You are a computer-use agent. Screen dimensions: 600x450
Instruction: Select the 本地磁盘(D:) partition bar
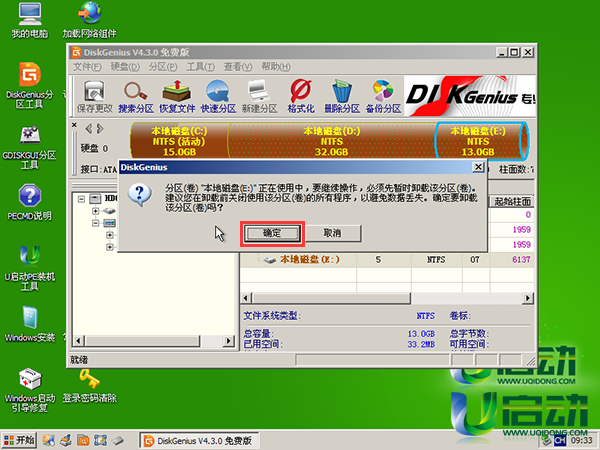click(331, 141)
